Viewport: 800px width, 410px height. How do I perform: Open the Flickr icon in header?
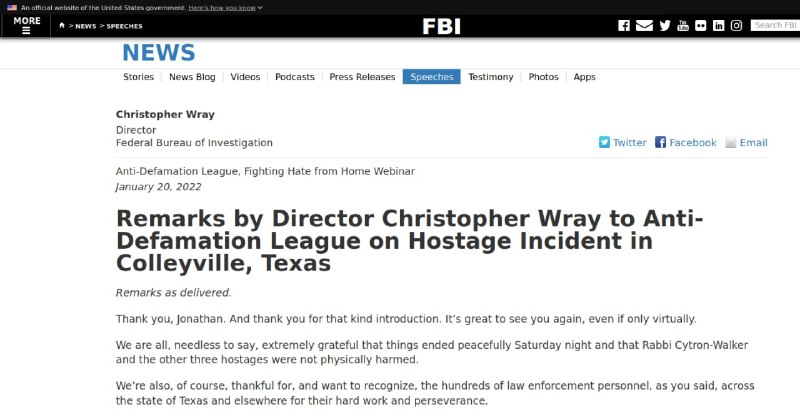pyautogui.click(x=701, y=25)
